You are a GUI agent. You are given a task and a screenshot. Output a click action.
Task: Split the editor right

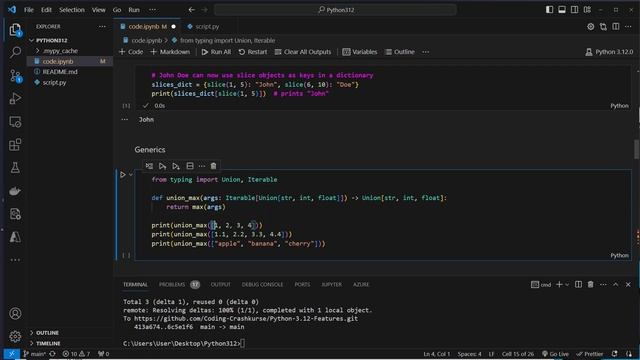(x=616, y=27)
